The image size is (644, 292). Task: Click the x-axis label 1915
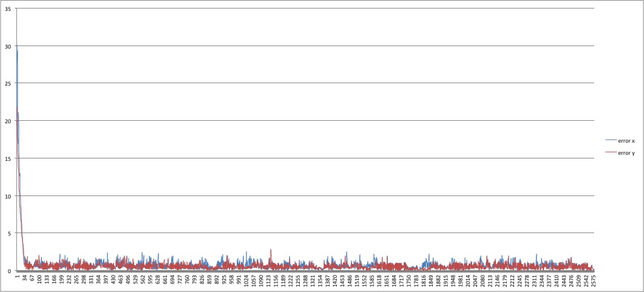coord(446,280)
